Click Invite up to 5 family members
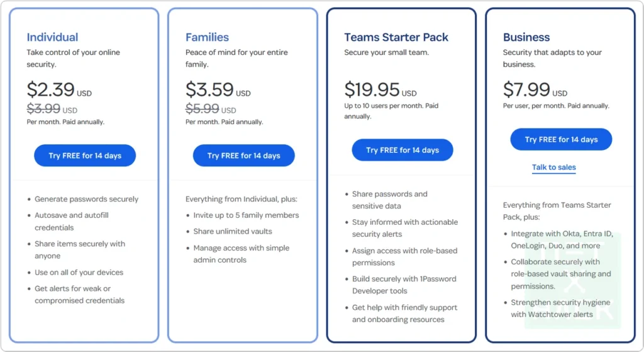This screenshot has height=352, width=644. pyautogui.click(x=246, y=215)
